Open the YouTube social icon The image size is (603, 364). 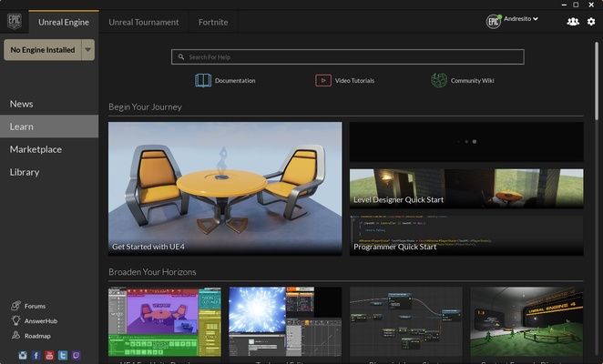pyautogui.click(x=49, y=355)
